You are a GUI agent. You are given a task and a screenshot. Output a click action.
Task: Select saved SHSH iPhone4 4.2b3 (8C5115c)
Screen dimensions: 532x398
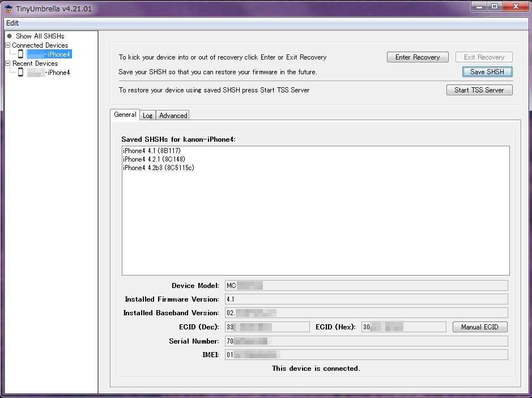159,167
